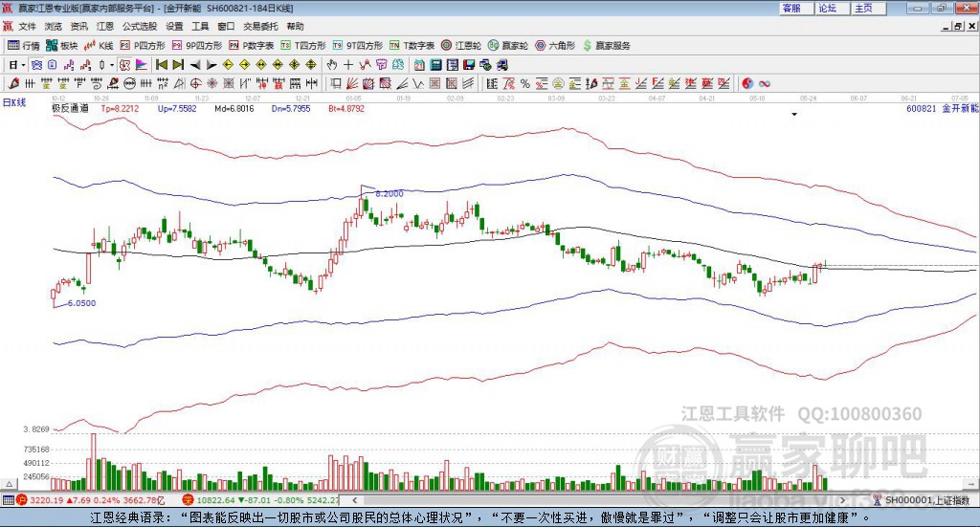This screenshot has height=527, width=980.
Task: Jump to last bar icon
Action: [x=178, y=65]
